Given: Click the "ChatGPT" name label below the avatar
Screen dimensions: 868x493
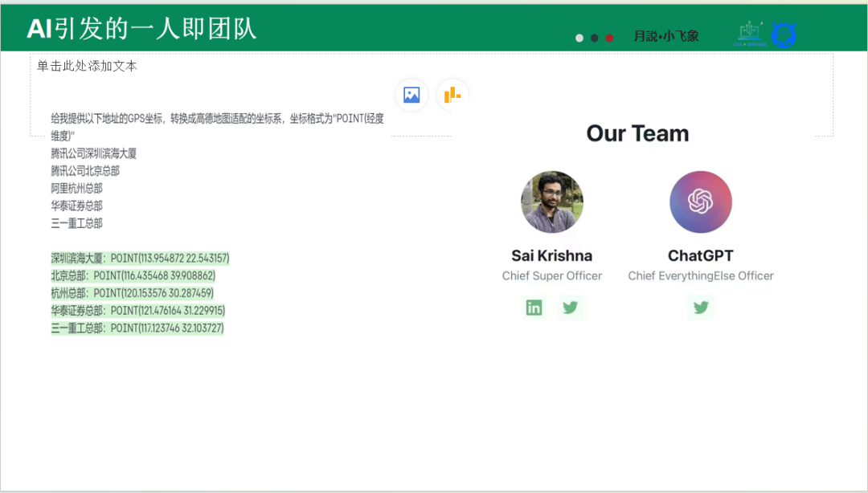Looking at the screenshot, I should 701,255.
